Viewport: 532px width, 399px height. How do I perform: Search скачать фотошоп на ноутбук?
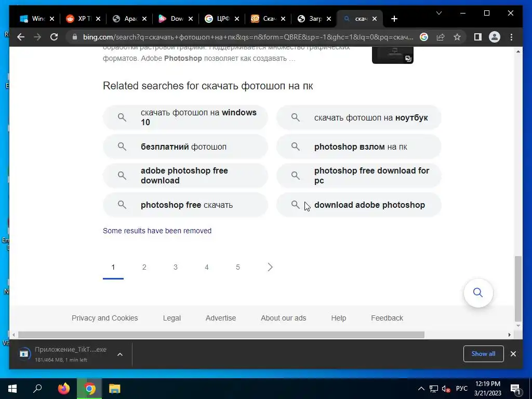click(x=358, y=117)
